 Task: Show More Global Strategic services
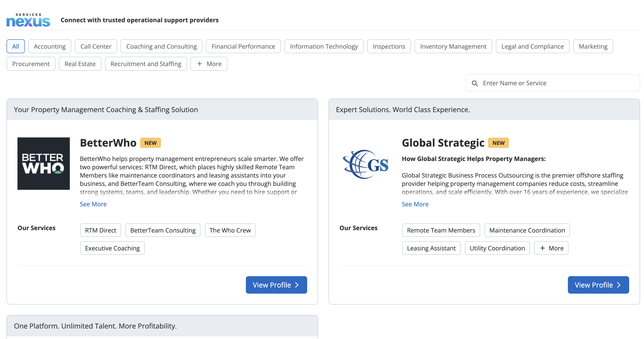pyautogui.click(x=551, y=248)
